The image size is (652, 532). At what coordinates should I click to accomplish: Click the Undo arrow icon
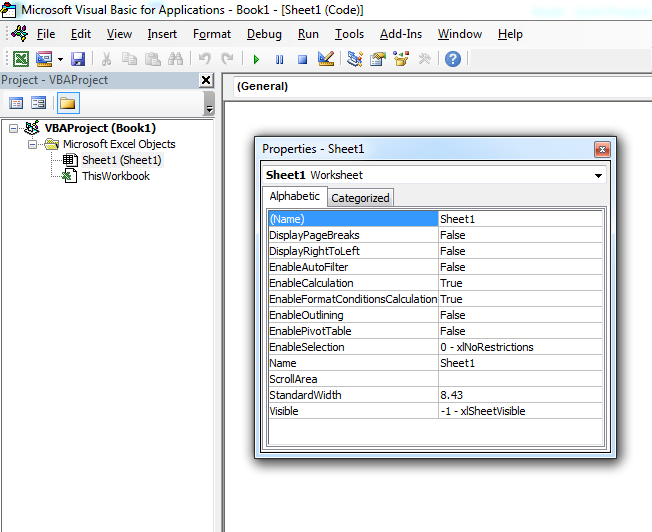click(204, 59)
